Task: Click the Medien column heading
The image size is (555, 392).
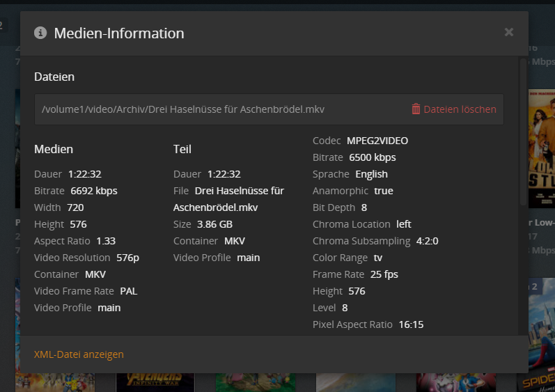Action: [54, 149]
